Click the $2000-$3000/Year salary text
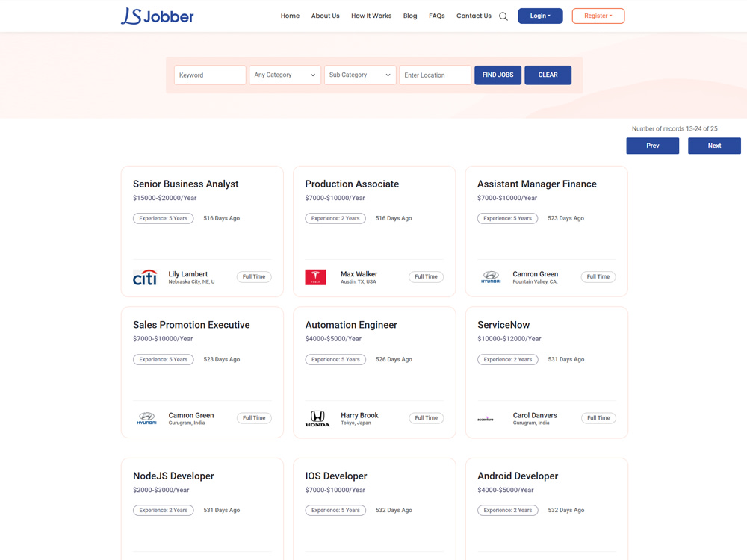This screenshot has height=560, width=747. click(161, 490)
